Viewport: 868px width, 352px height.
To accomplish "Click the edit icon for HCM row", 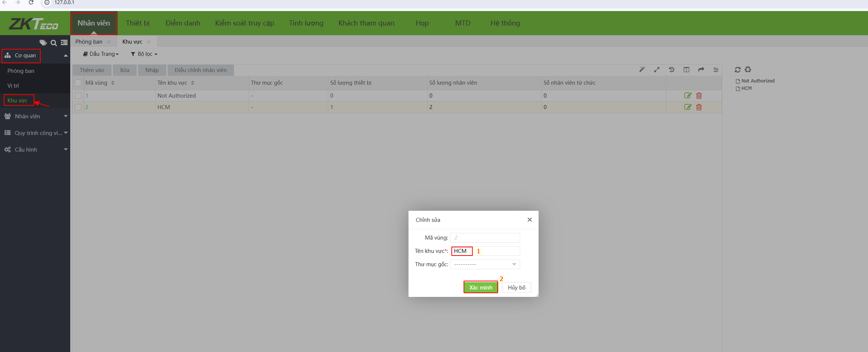I will click(688, 107).
